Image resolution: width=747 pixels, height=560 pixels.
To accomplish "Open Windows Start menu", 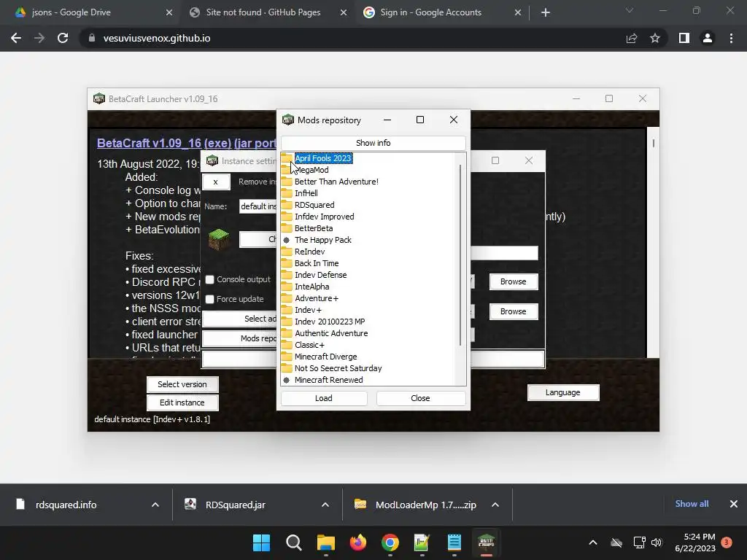I will click(261, 542).
